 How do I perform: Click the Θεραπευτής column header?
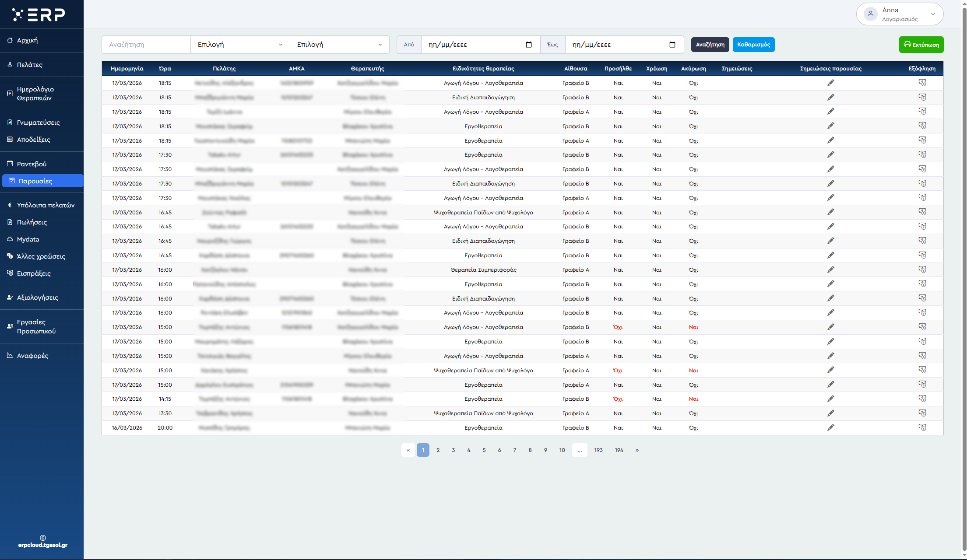(367, 69)
